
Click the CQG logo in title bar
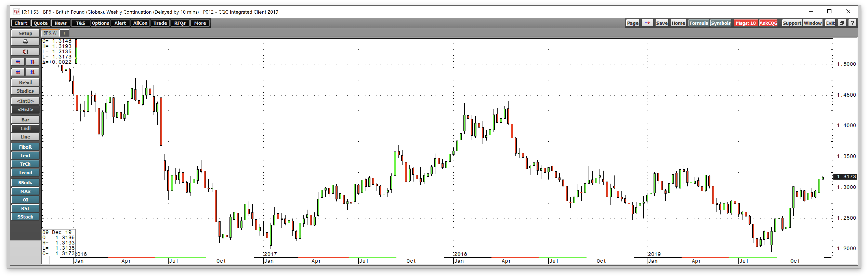[x=16, y=12]
